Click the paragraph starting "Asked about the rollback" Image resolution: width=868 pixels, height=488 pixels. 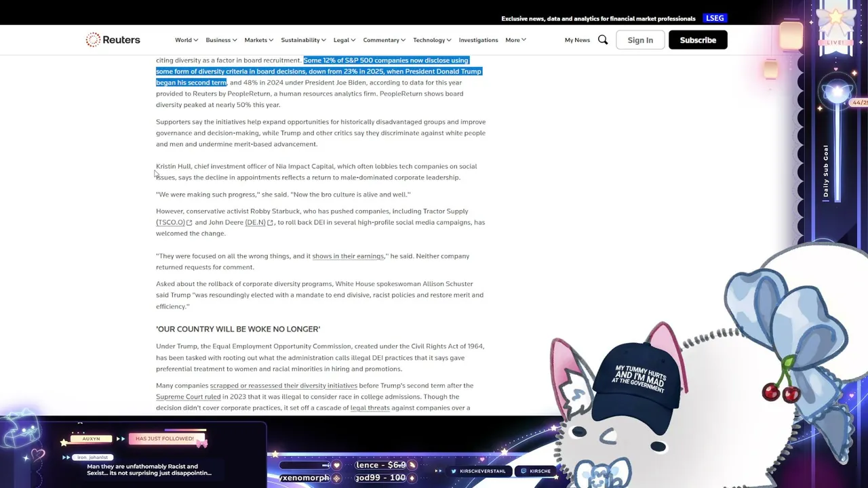(320, 295)
